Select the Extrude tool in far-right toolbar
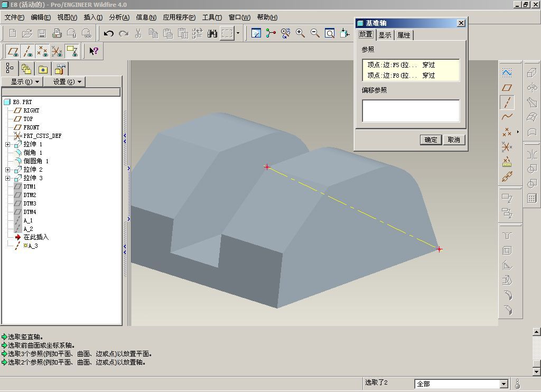541x392 pixels. 531,73
